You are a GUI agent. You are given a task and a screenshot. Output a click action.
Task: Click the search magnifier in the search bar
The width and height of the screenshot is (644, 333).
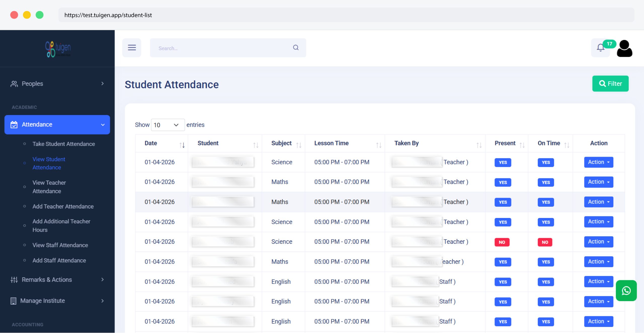coord(296,48)
